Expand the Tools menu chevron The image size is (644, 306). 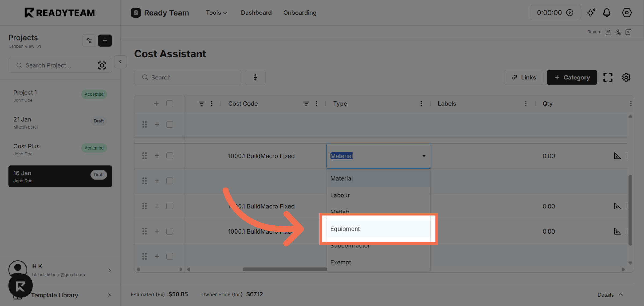(225, 13)
